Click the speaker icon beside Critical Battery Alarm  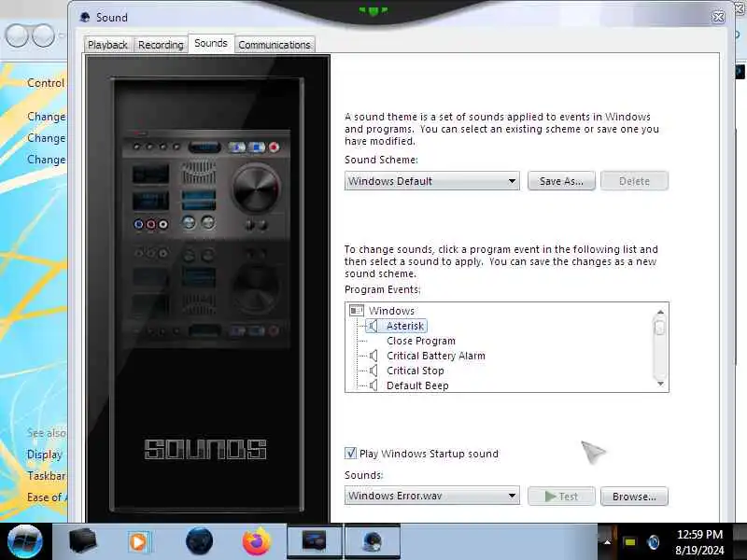373,356
